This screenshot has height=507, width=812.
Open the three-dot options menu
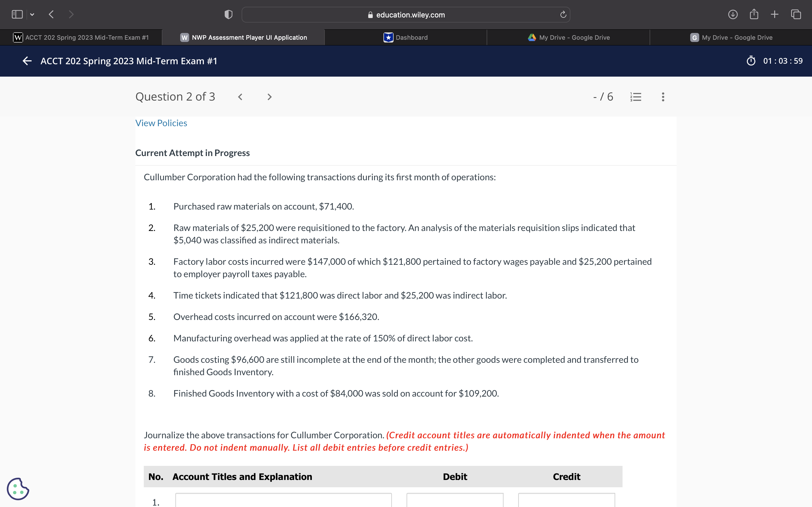pos(663,97)
